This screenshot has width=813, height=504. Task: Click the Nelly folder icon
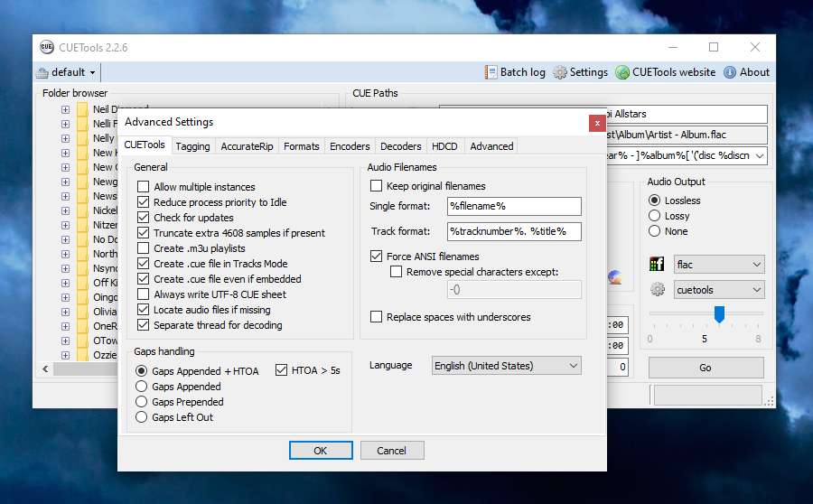click(x=82, y=138)
